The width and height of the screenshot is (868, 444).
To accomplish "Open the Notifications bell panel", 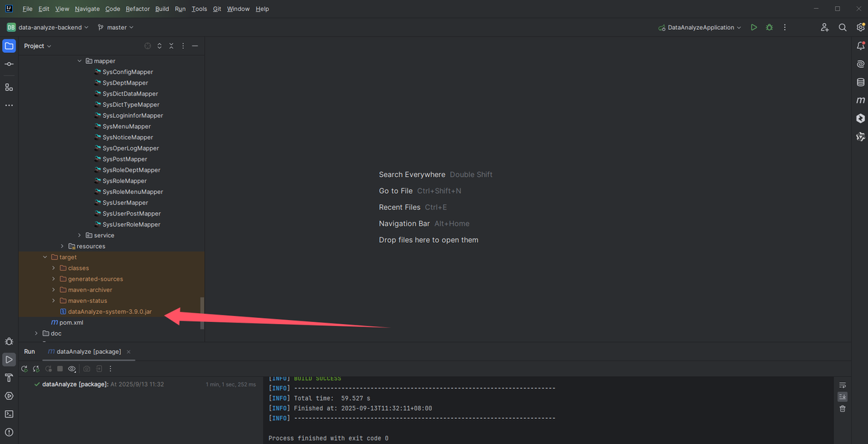I will [x=860, y=45].
